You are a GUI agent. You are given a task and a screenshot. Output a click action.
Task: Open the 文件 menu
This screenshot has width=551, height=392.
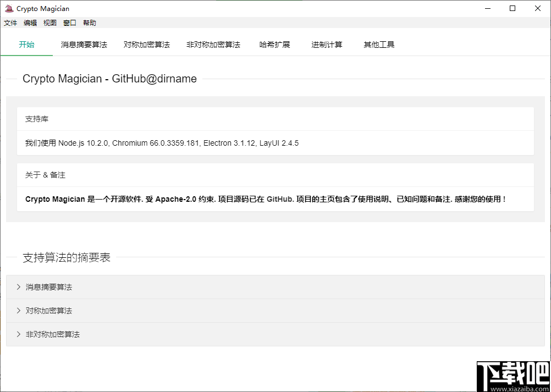click(10, 23)
